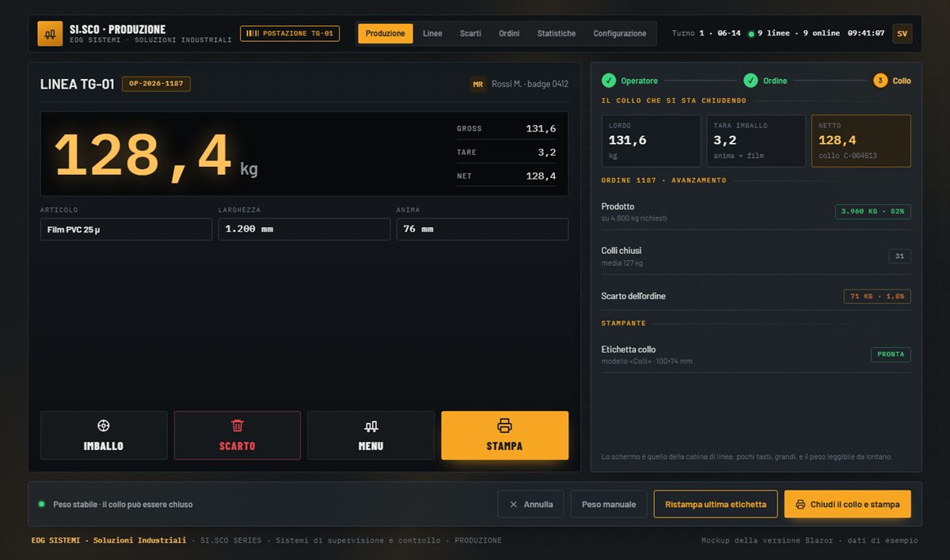Screen dimensions: 950x560
Task: Click the Operatore step checkmark
Action: pos(609,81)
